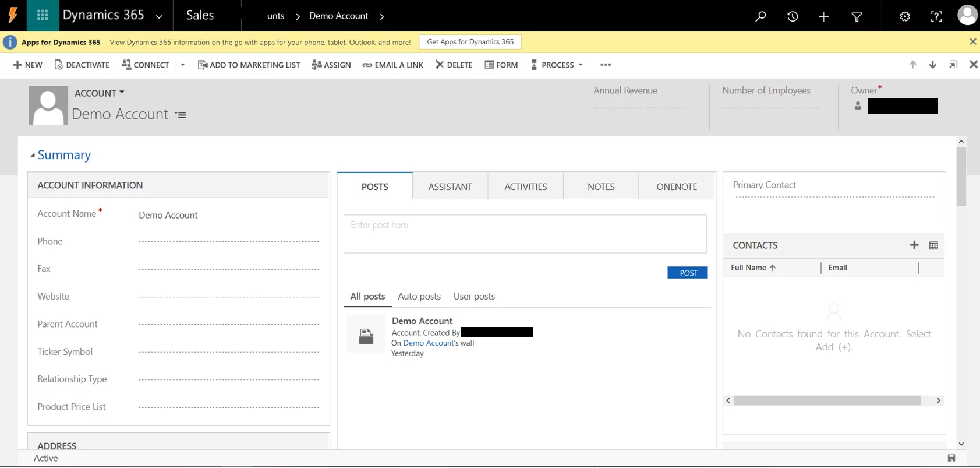Click DEACTIVATE in the command bar
The image size is (980, 468).
point(82,65)
